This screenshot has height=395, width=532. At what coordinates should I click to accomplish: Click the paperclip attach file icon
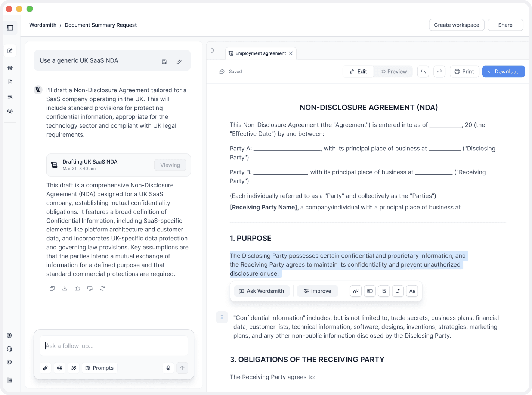(x=46, y=368)
